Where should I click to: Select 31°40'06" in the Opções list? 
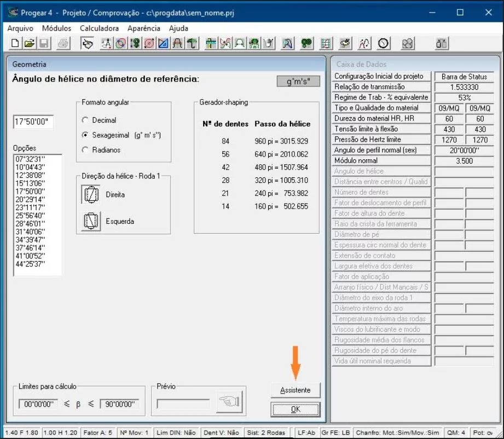pos(30,232)
